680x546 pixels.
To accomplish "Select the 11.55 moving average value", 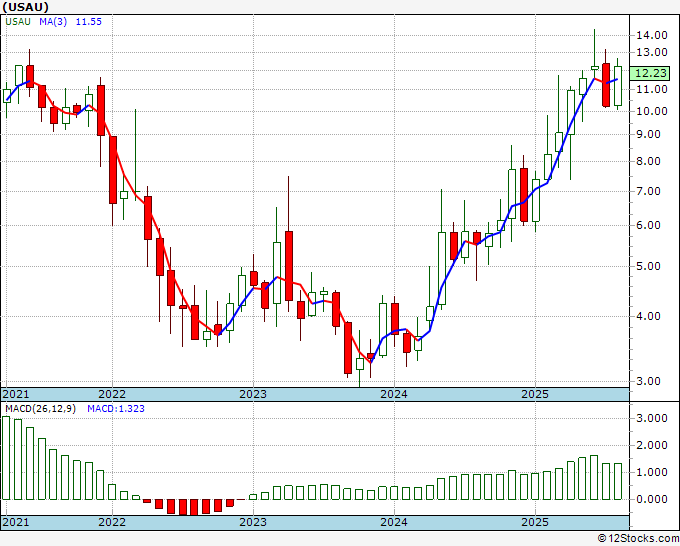I will [88, 22].
